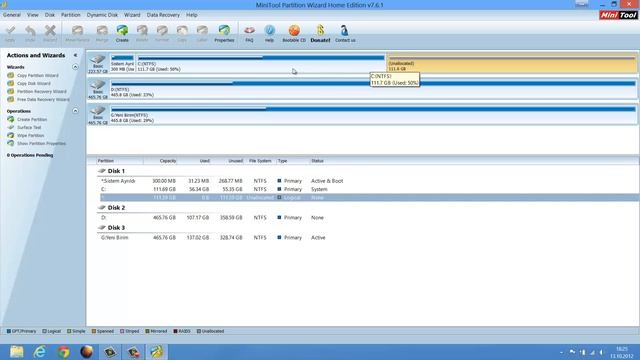Viewport: 640px width, 360px height.
Task: Open the Partition menu
Action: coord(71,15)
